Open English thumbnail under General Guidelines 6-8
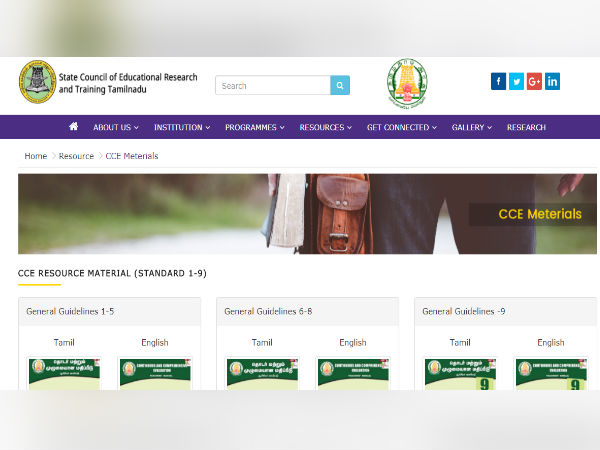The height and width of the screenshot is (450, 600). click(x=352, y=373)
